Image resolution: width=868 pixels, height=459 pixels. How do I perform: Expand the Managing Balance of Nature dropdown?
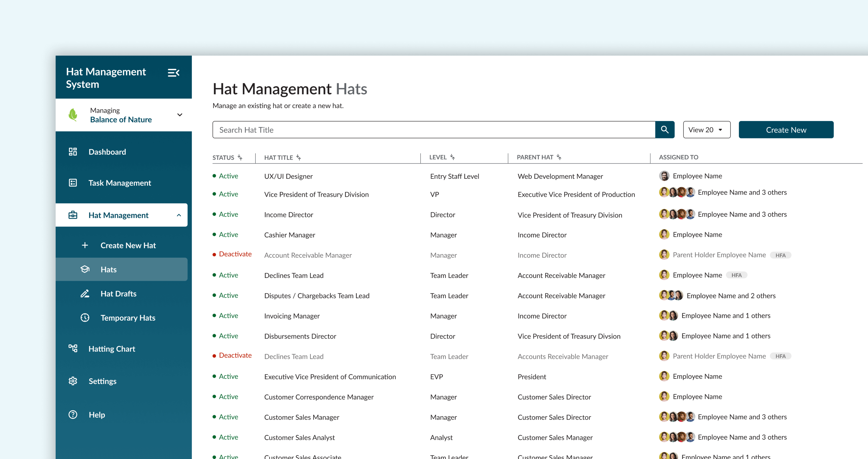[x=180, y=115]
